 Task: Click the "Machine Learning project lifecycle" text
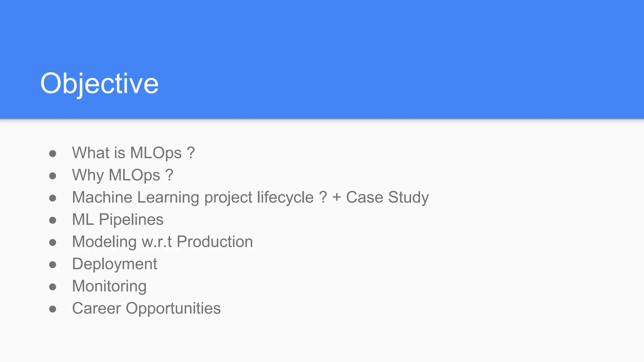[x=193, y=198]
